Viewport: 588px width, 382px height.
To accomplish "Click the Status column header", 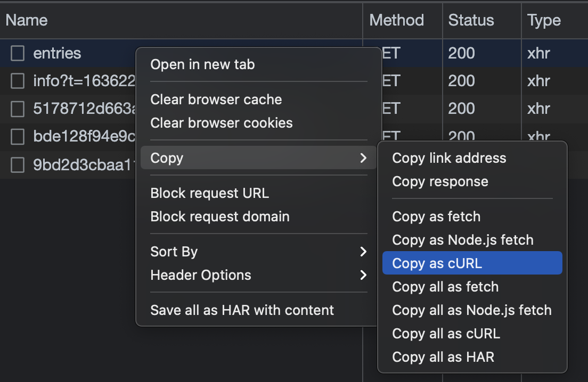I will point(471,20).
